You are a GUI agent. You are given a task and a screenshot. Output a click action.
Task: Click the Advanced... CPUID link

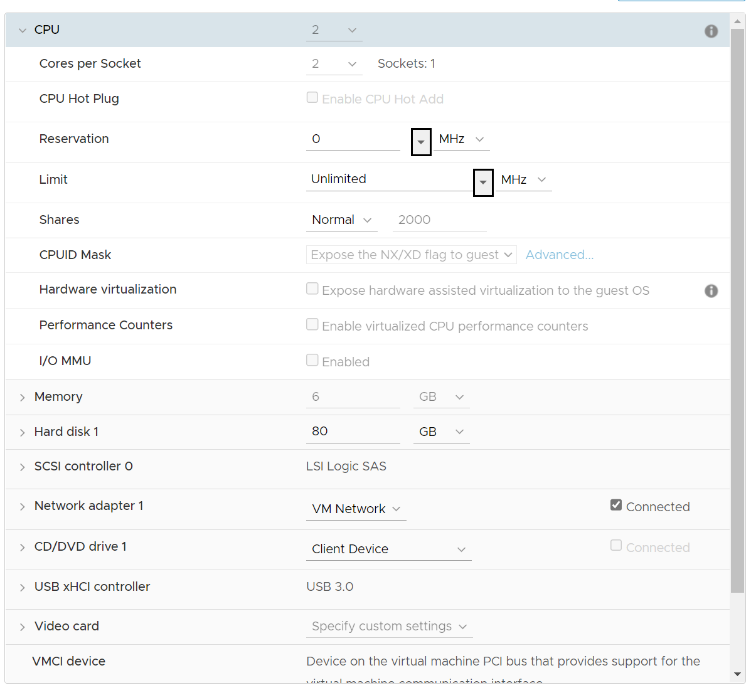(x=560, y=255)
